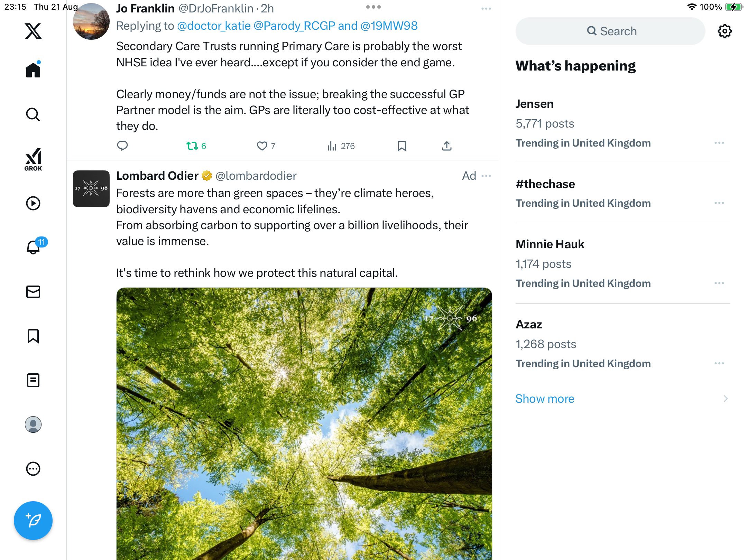Expand Show more trends chevron

coord(726,399)
